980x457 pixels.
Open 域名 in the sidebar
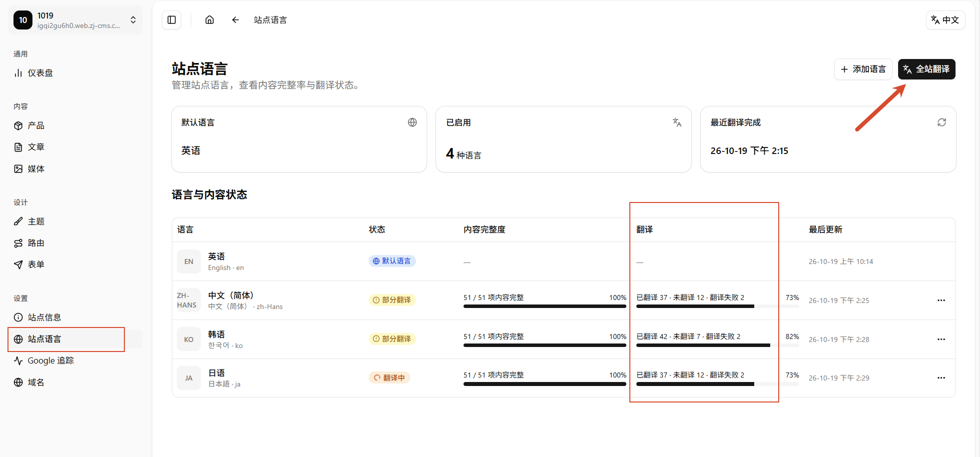pyautogui.click(x=75, y=382)
